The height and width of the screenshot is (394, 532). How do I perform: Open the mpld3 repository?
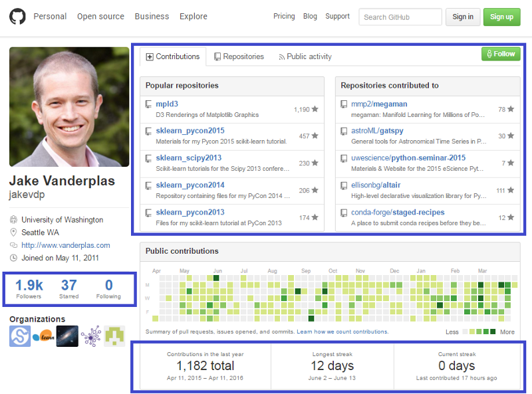pos(167,104)
